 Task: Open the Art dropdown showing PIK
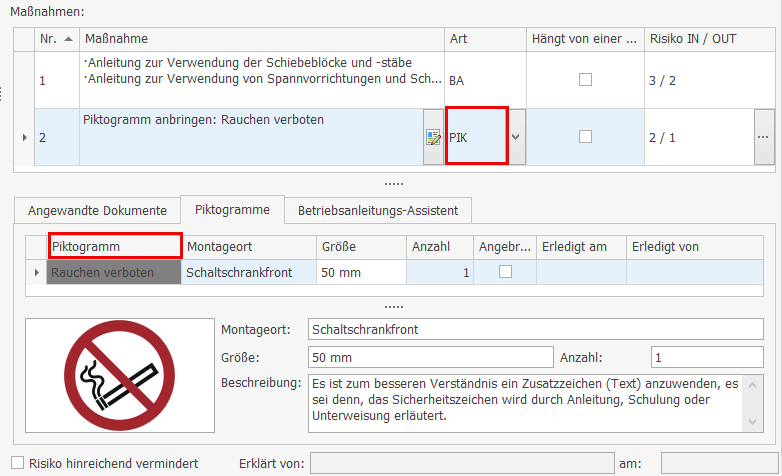(516, 137)
